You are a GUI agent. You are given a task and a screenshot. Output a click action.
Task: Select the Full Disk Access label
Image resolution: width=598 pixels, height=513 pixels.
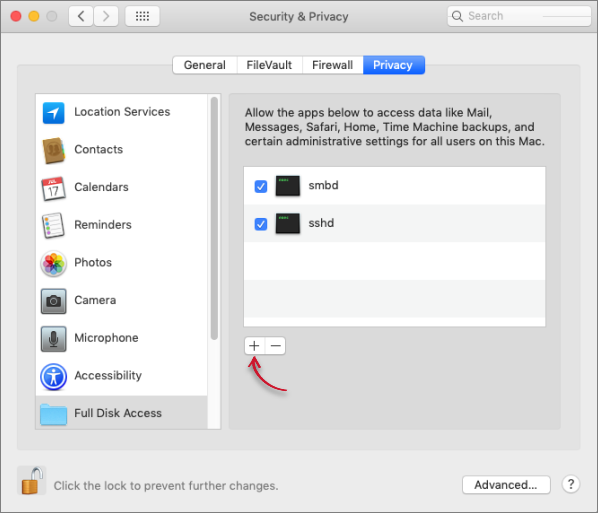coord(118,413)
